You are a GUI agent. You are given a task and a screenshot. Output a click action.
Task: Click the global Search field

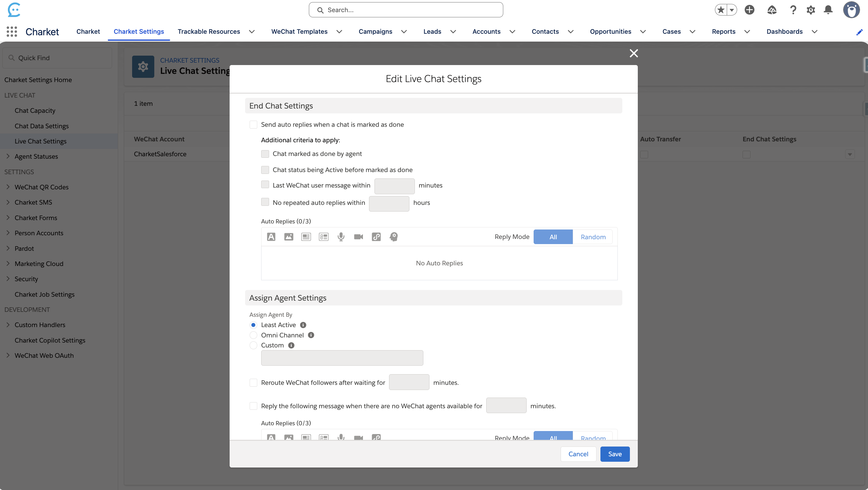pos(406,10)
